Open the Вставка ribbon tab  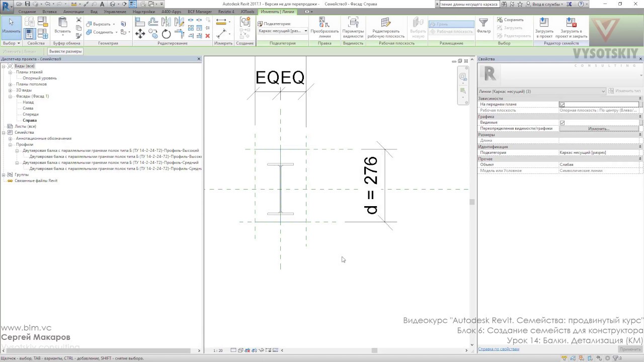click(49, 12)
